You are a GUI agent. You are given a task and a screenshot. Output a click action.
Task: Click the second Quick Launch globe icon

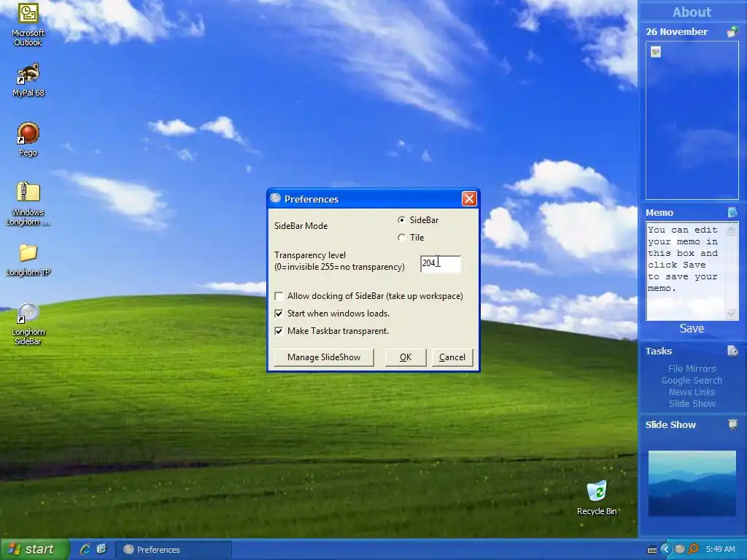[x=101, y=549]
